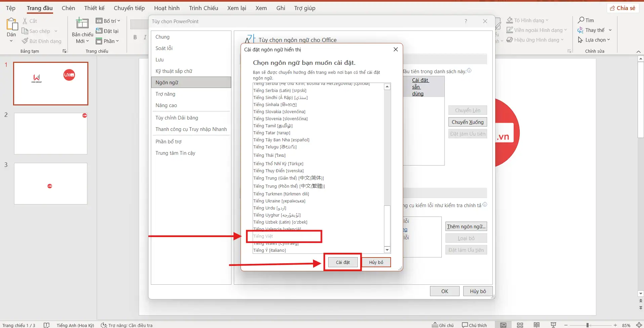The width and height of the screenshot is (644, 328).
Task: Click fit slide to window icon
Action: tap(639, 325)
